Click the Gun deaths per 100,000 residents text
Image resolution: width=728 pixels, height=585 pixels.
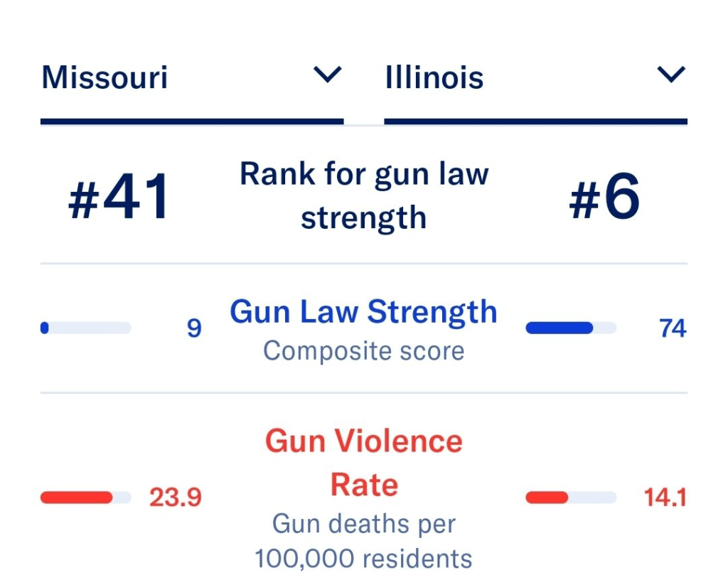pos(363,542)
